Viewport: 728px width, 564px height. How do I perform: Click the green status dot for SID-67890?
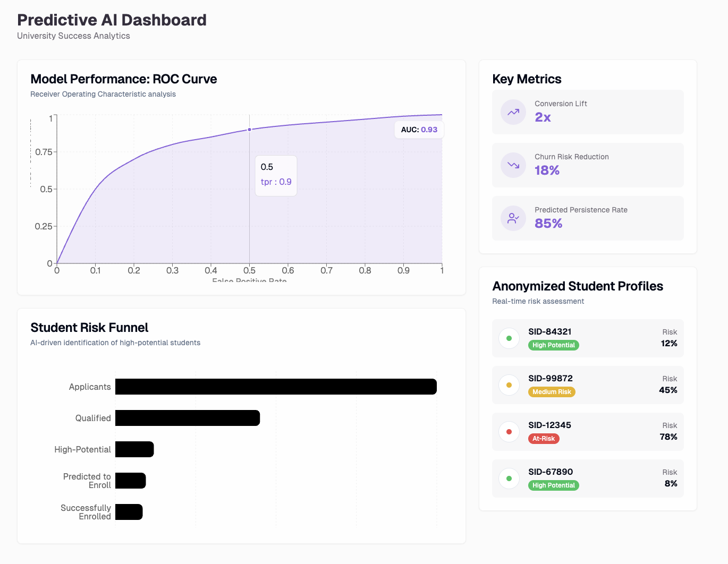509,478
